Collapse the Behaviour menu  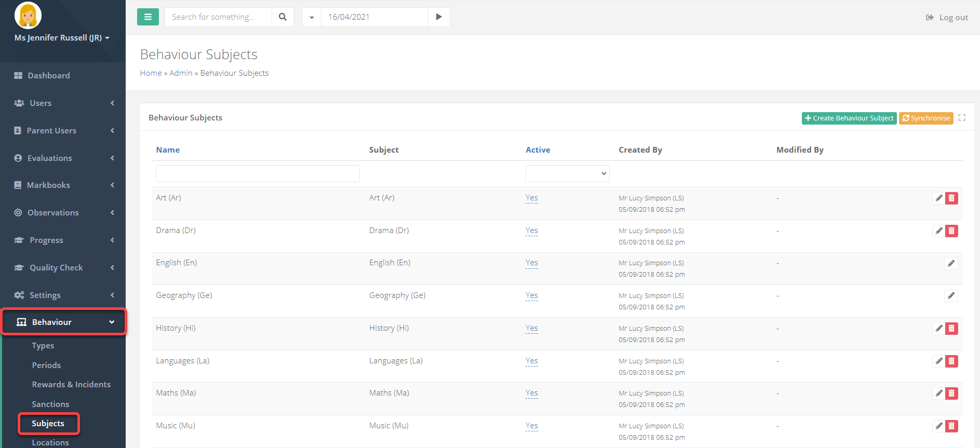pyautogui.click(x=64, y=322)
